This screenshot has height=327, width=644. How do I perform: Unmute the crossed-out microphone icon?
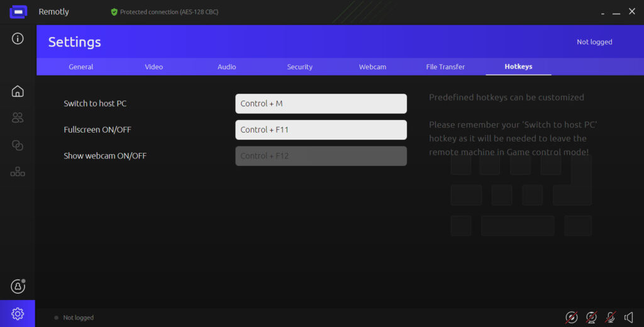tap(610, 318)
